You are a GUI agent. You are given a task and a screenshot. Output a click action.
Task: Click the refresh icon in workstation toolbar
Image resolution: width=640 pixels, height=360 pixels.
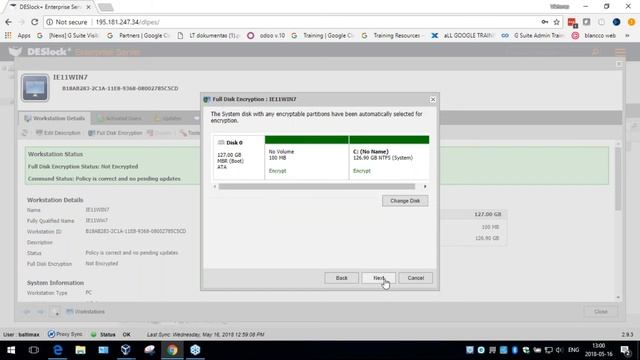tap(24, 133)
